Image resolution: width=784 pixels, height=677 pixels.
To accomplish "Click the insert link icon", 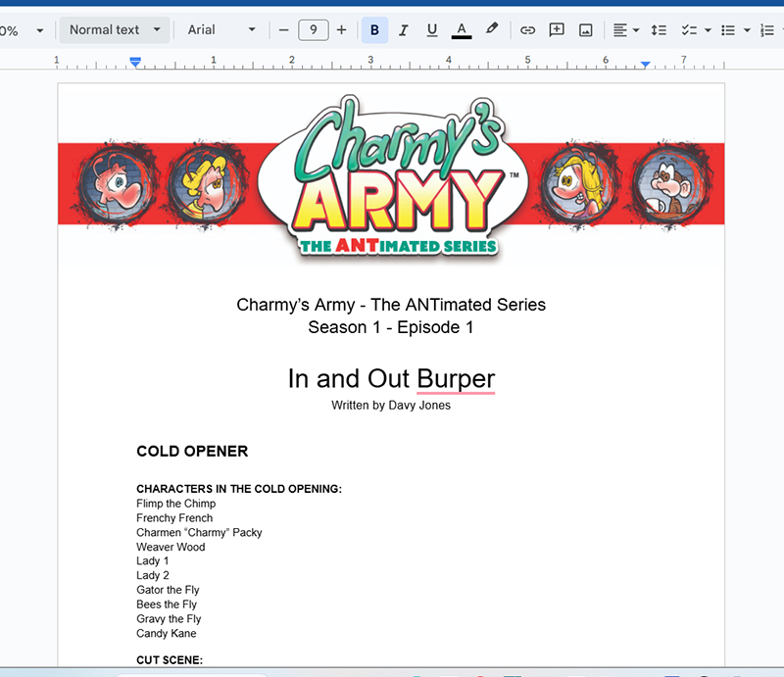I will [x=527, y=30].
